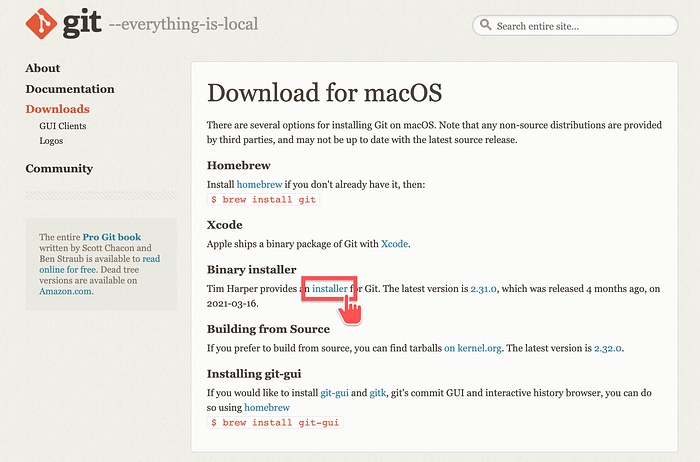
Task: Select Downloads in the sidebar
Action: tap(57, 108)
